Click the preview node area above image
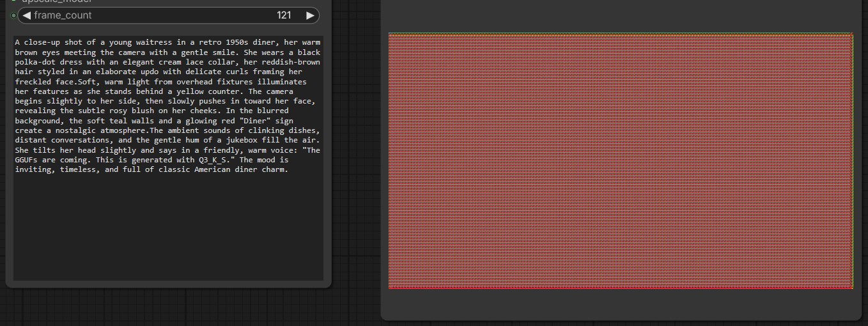 click(620, 16)
